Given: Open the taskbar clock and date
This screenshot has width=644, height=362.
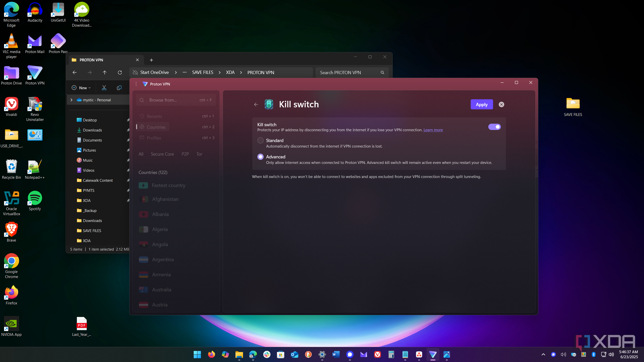Looking at the screenshot, I should coord(628,354).
